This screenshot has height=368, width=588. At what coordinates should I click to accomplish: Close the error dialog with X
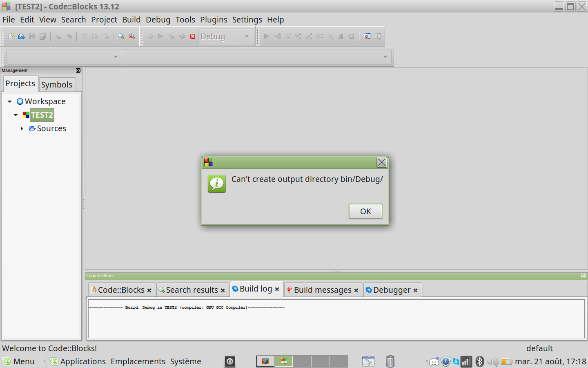[382, 162]
